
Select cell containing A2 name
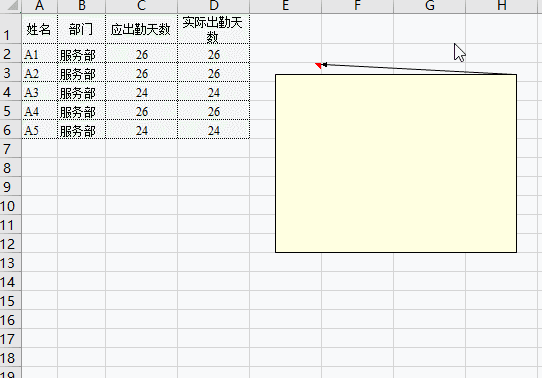pyautogui.click(x=39, y=72)
